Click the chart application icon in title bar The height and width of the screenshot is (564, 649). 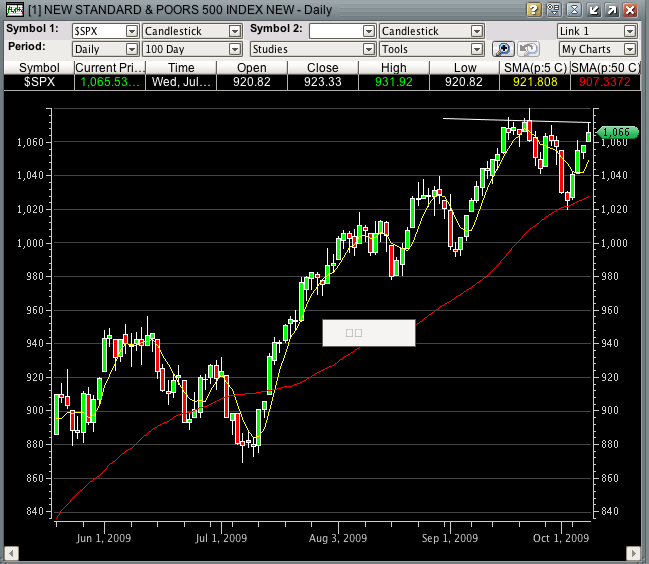tap(12, 10)
